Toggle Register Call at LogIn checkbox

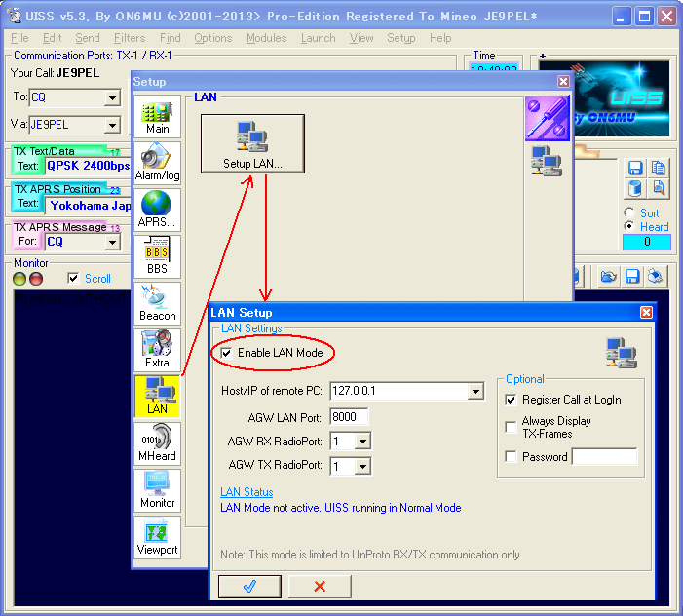click(511, 400)
